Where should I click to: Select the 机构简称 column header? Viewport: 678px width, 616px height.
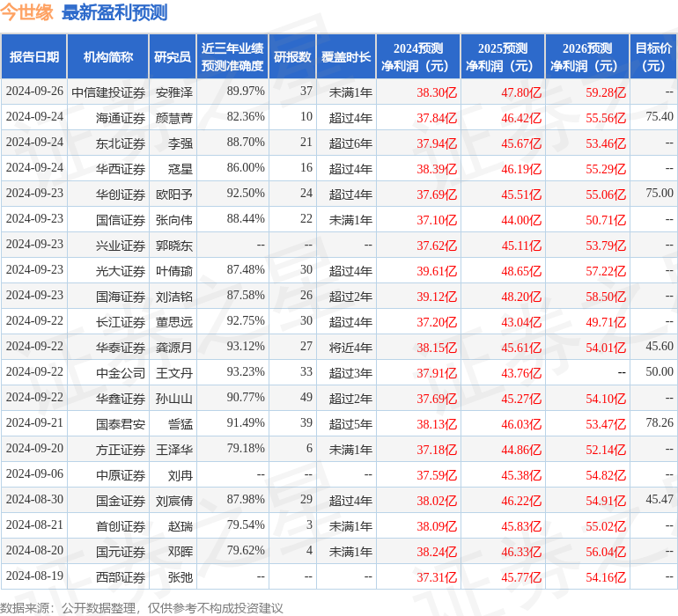[x=108, y=56]
